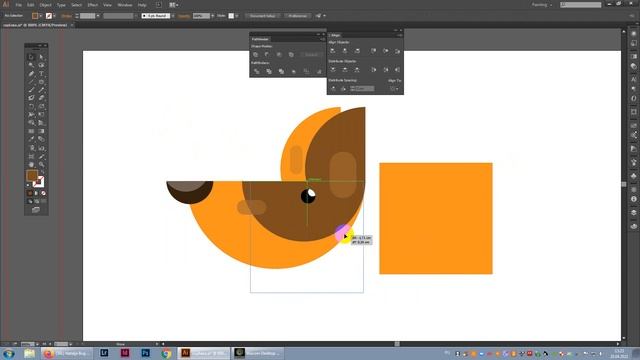The height and width of the screenshot is (360, 640).
Task: Select the Line Segment tool
Action: [x=31, y=82]
